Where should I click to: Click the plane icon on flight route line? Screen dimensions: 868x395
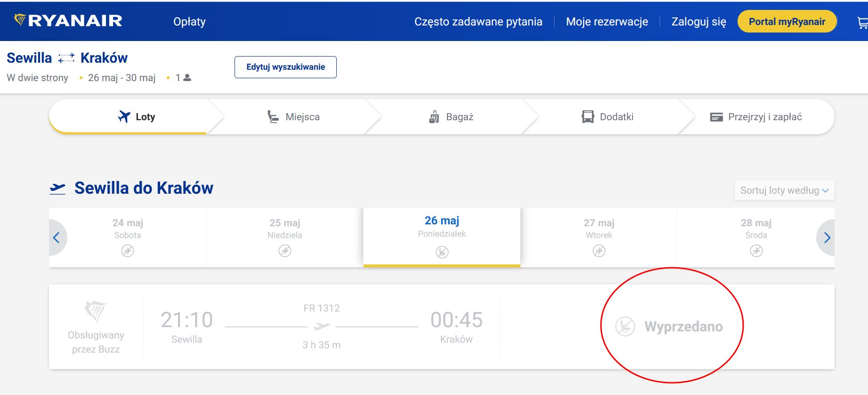(322, 326)
